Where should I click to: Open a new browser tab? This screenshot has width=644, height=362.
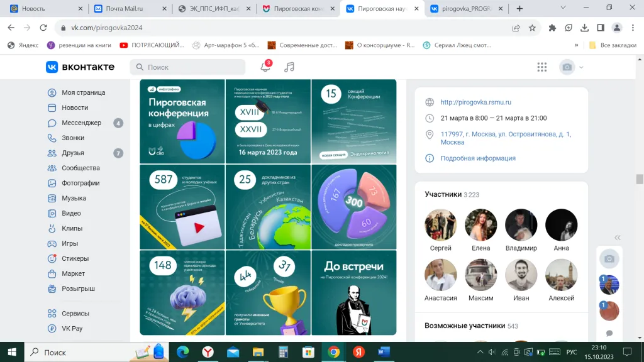click(x=519, y=9)
